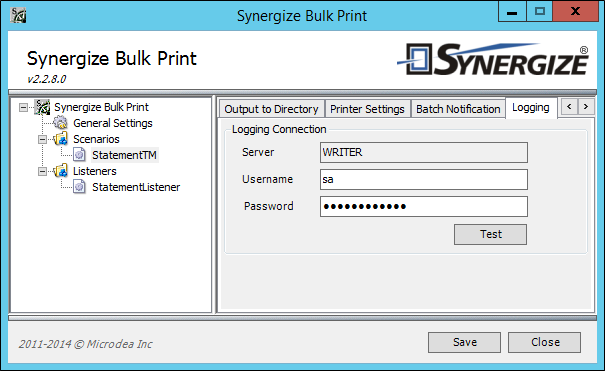Screen dimensions: 605x371
Task: Show earlier tabs with the left arrow
Action: [569, 106]
